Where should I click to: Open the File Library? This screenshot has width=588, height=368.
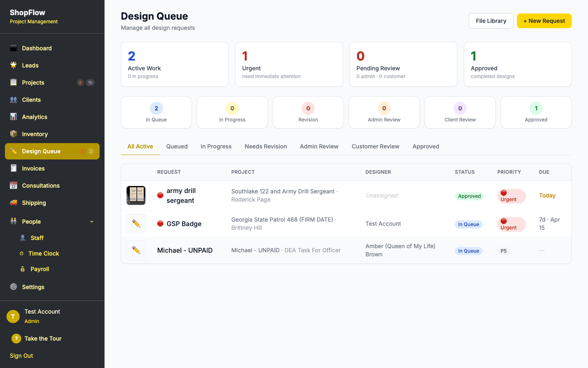click(491, 21)
